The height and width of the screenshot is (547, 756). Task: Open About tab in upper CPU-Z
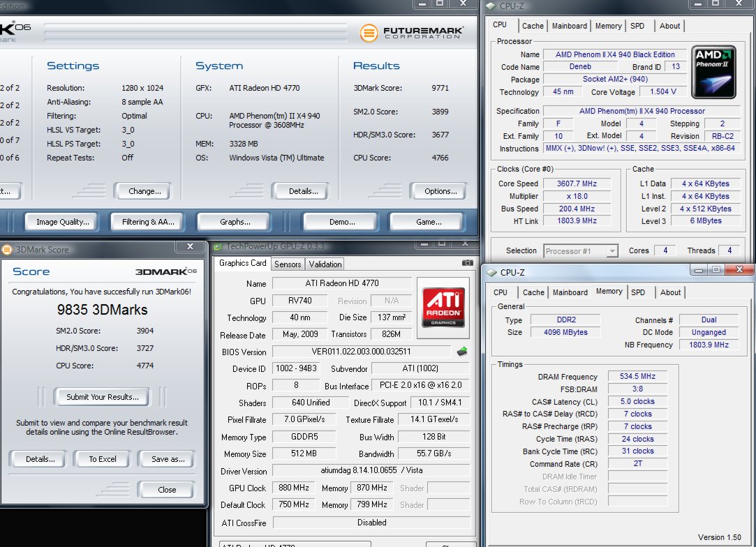669,26
